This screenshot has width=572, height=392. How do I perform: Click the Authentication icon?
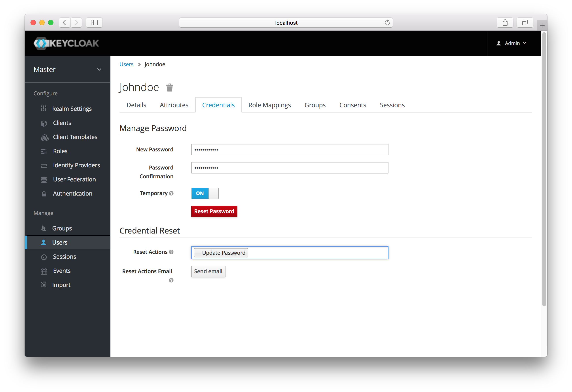click(x=44, y=193)
